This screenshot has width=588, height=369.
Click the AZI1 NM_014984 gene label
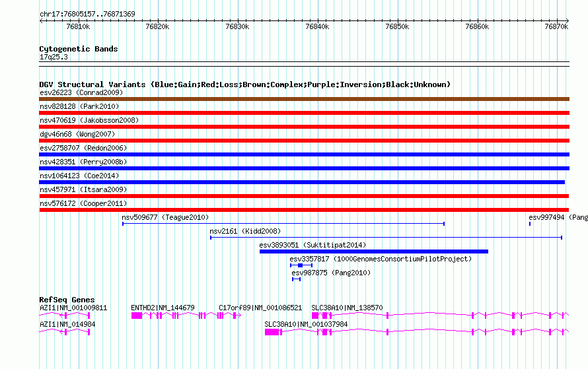(x=67, y=324)
